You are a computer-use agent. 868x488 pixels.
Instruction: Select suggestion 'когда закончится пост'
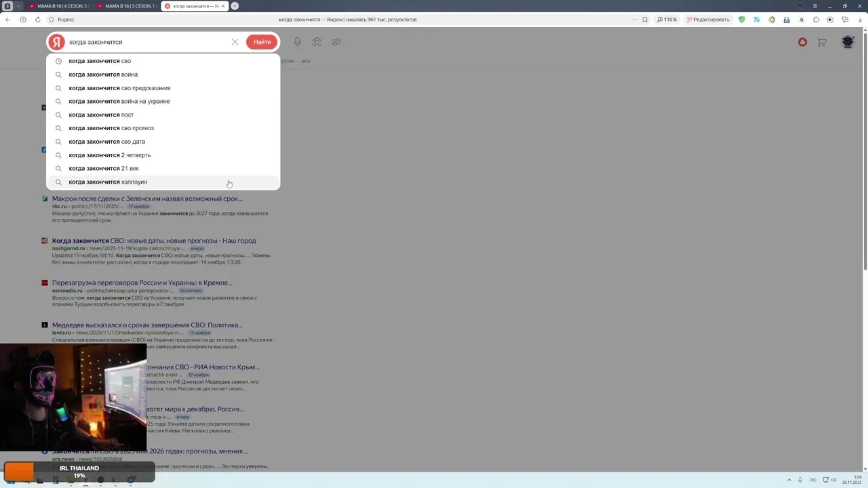pyautogui.click(x=163, y=115)
